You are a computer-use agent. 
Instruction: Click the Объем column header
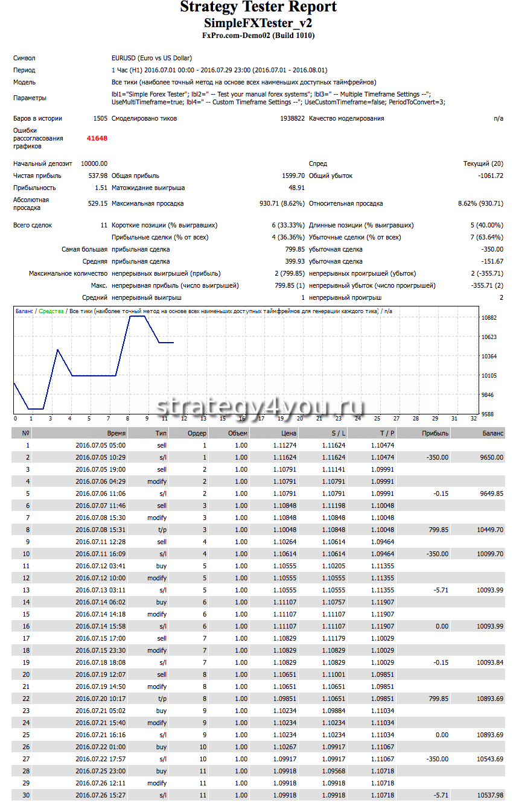click(237, 433)
